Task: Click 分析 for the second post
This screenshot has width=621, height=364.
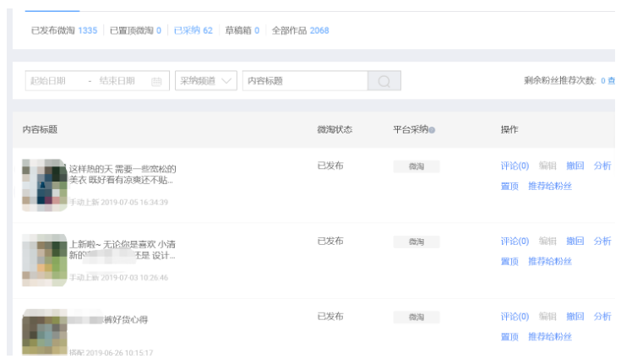Action: click(602, 242)
